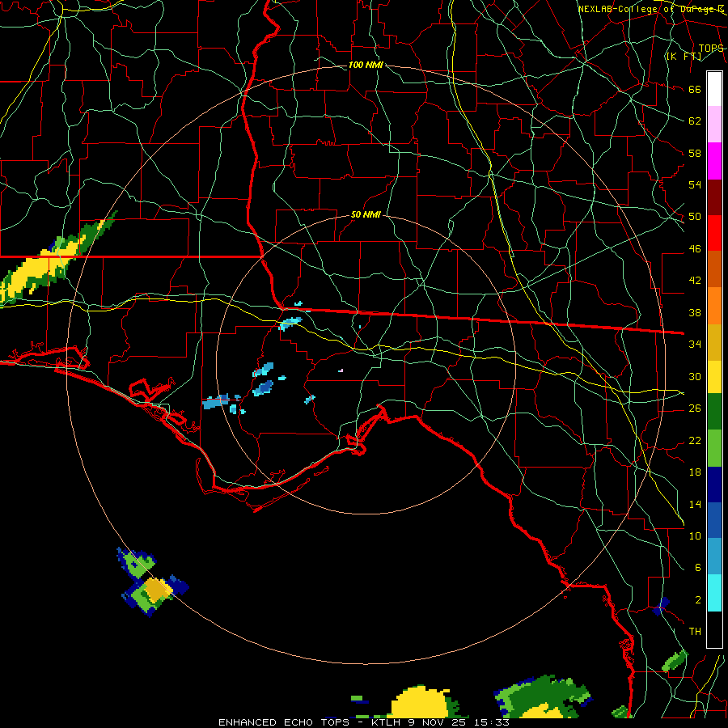Click the 30 value on the legend
The width and height of the screenshot is (728, 728).
(695, 376)
